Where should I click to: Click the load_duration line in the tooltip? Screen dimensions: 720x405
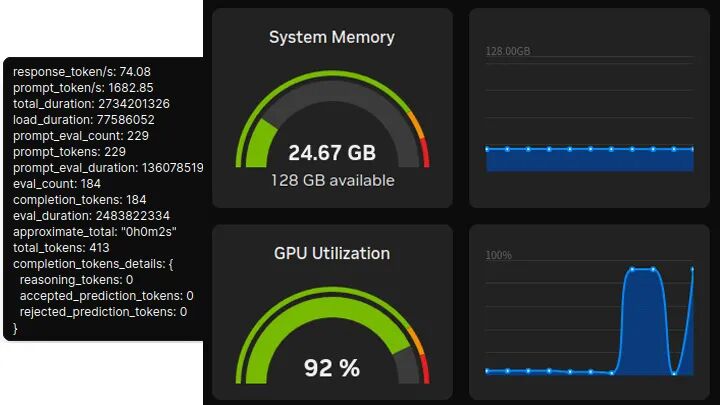click(84, 120)
